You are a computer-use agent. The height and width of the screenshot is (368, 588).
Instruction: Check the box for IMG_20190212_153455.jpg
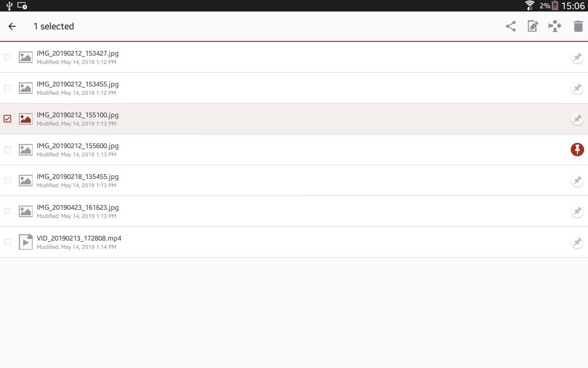click(x=7, y=88)
